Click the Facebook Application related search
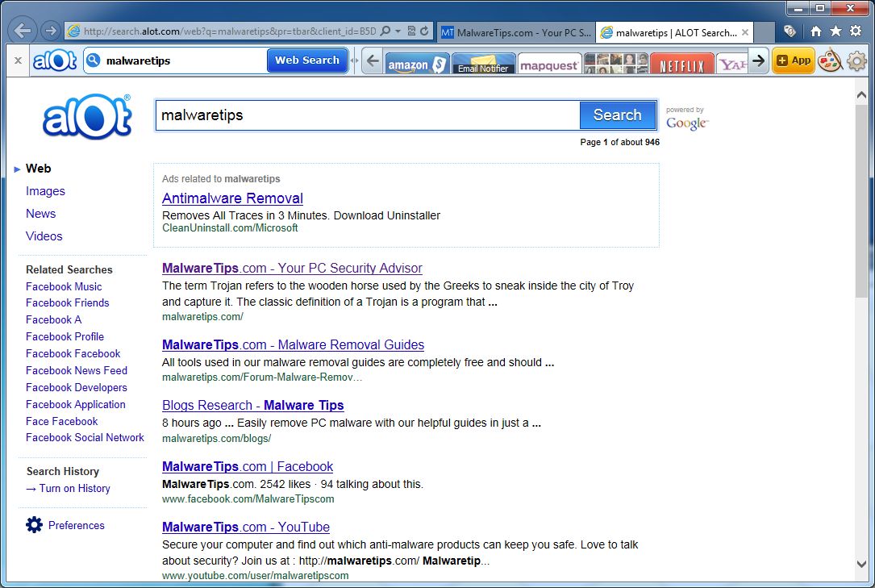 pyautogui.click(x=75, y=404)
